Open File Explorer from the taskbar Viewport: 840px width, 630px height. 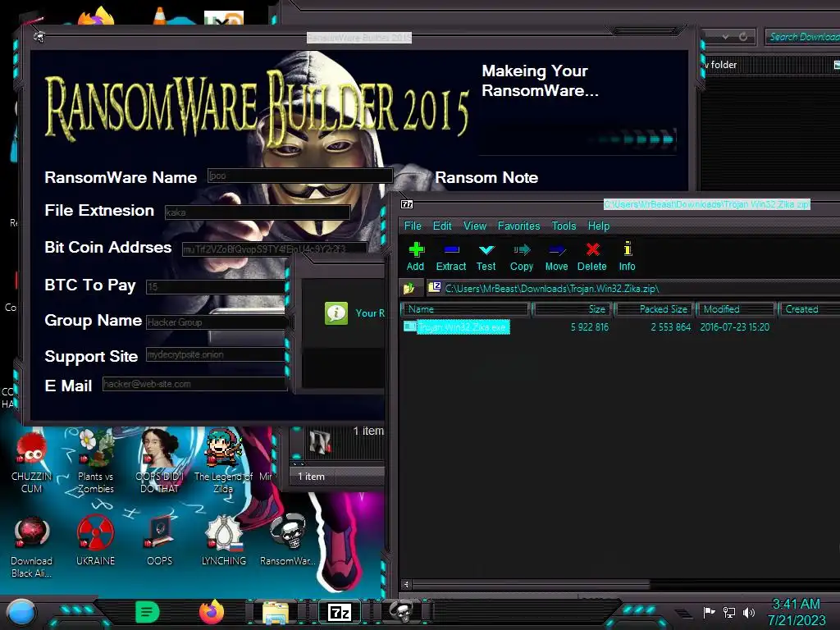[276, 612]
